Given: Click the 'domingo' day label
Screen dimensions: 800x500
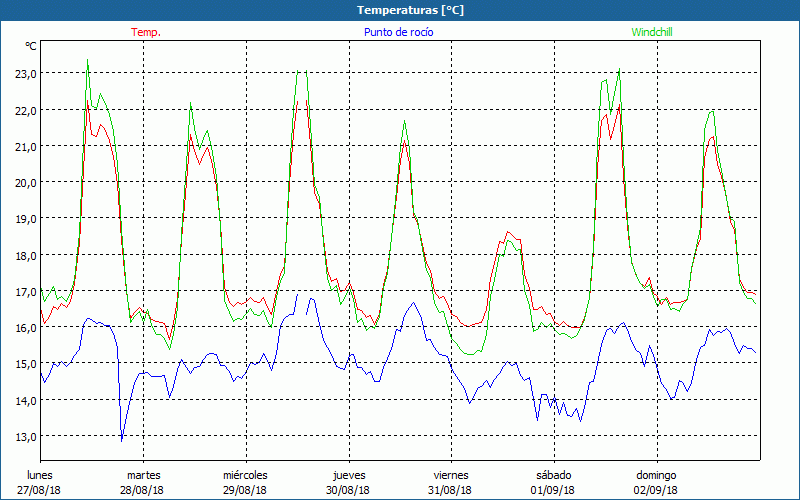Looking at the screenshot, I should 656,475.
